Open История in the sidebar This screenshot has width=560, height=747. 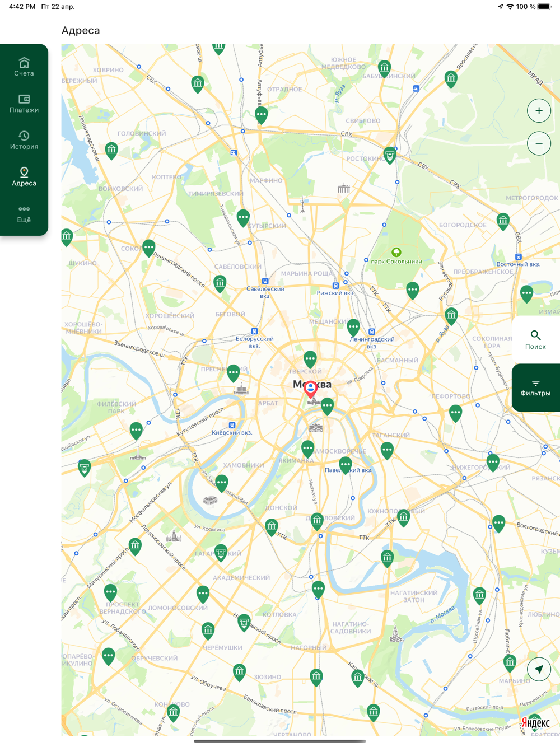(x=24, y=140)
